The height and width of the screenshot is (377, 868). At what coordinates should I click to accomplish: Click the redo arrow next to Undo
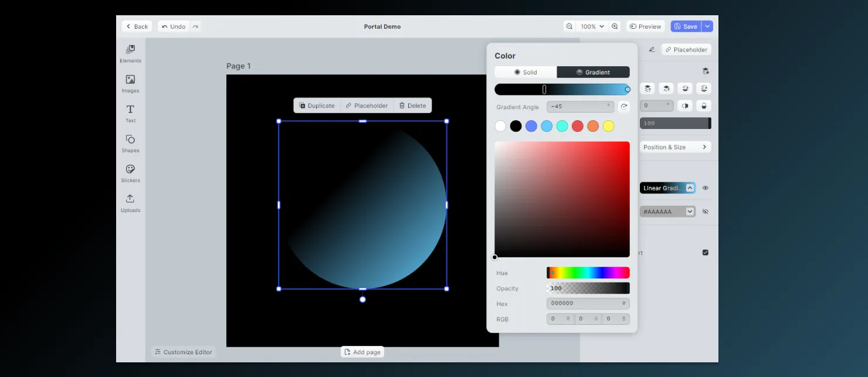195,26
